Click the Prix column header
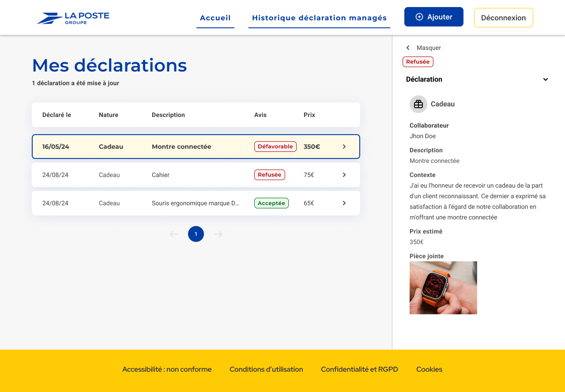The image size is (565, 392). tap(309, 115)
